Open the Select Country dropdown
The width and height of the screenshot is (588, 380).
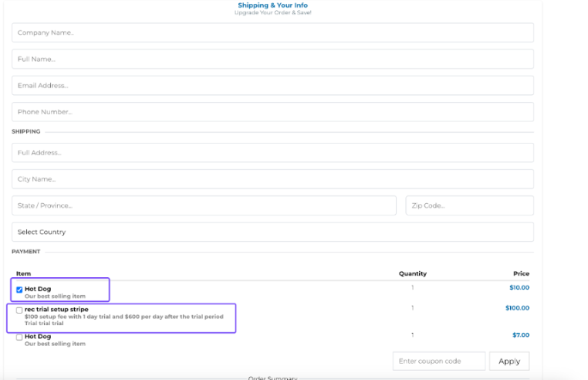click(x=272, y=232)
